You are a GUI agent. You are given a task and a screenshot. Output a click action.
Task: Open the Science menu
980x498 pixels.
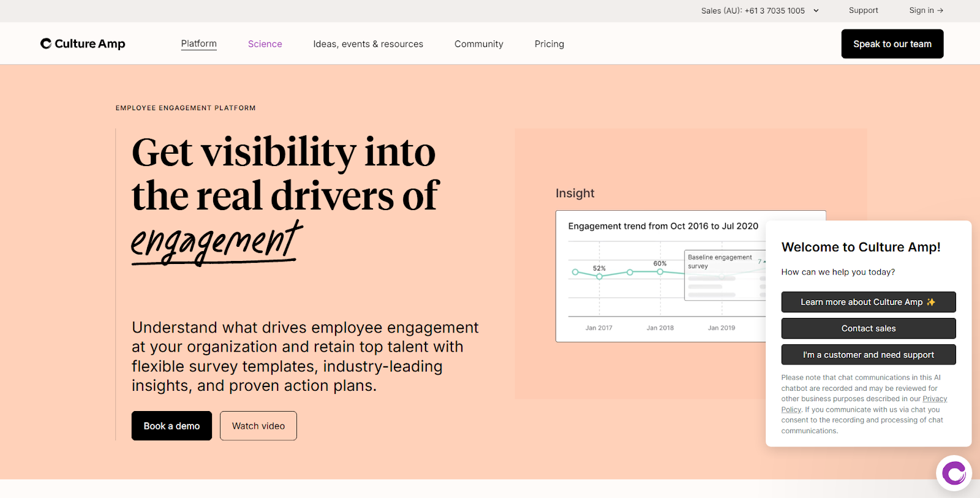pyautogui.click(x=265, y=44)
